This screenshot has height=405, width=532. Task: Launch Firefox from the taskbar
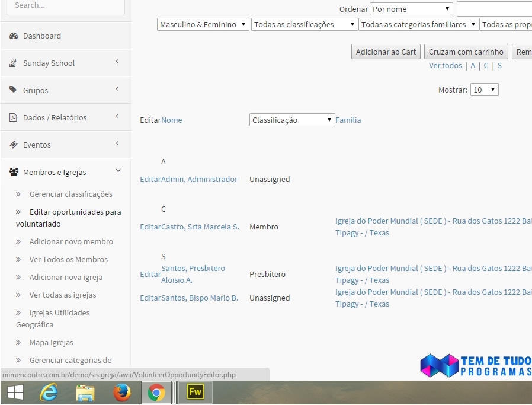click(121, 393)
